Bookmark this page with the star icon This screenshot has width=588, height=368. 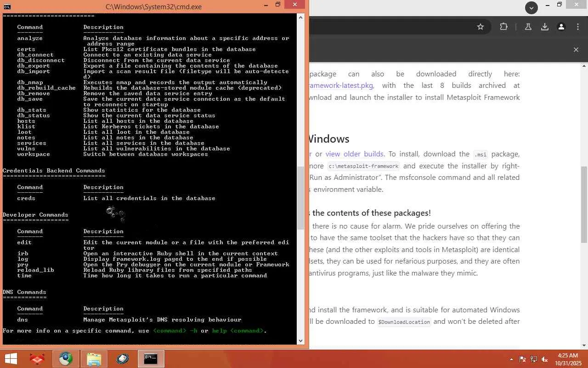[481, 27]
